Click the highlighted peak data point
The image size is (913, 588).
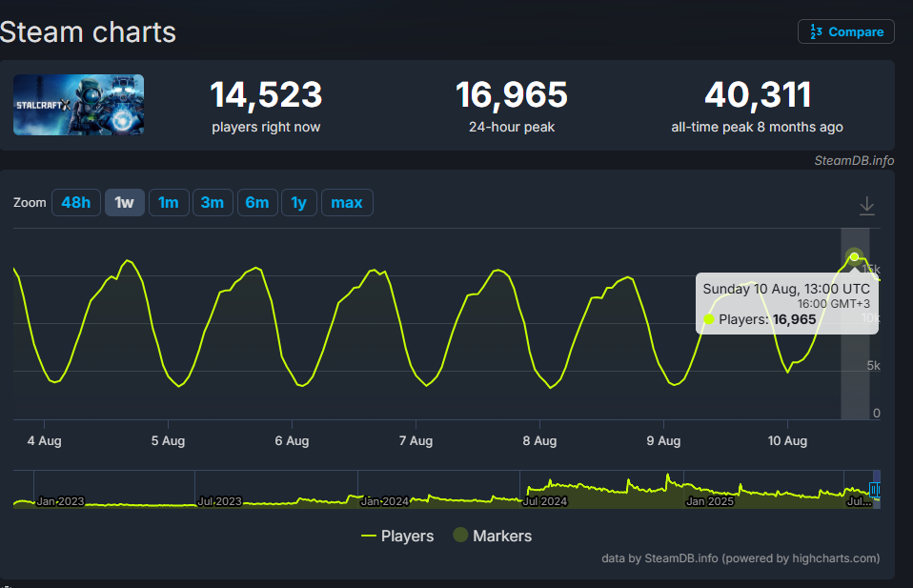click(854, 256)
